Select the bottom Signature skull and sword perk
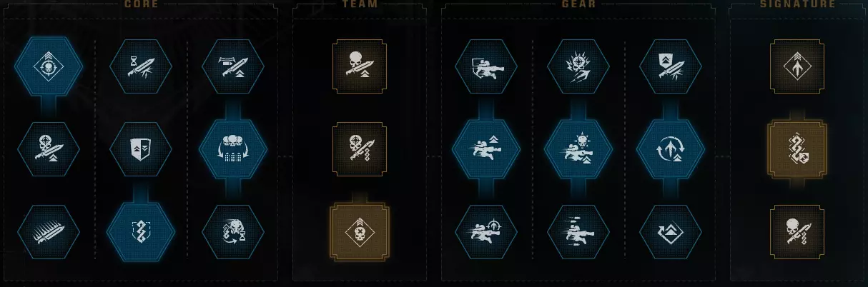868x287 pixels. (x=797, y=232)
